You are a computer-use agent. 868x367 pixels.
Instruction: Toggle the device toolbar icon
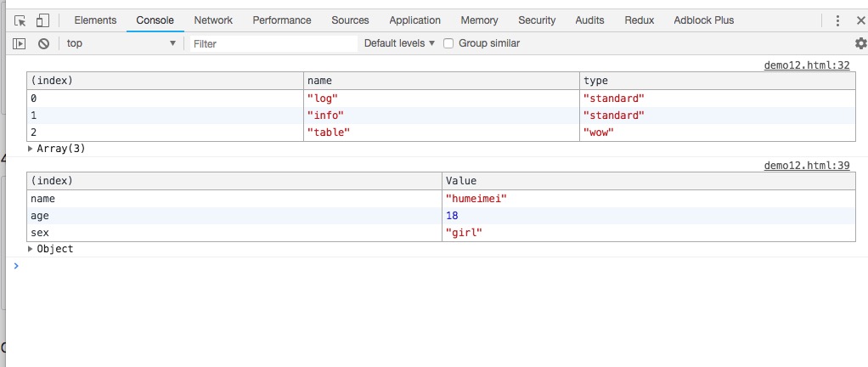[x=42, y=20]
